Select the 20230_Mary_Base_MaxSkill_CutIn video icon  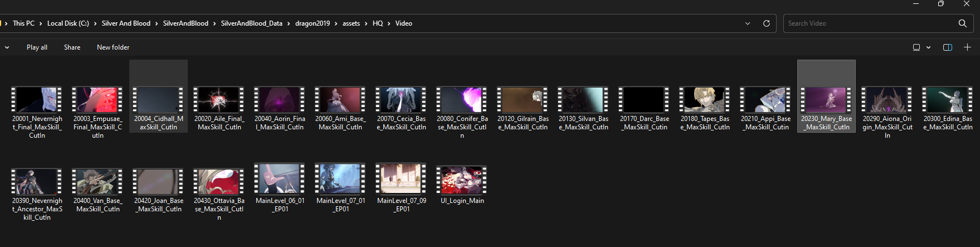click(826, 100)
